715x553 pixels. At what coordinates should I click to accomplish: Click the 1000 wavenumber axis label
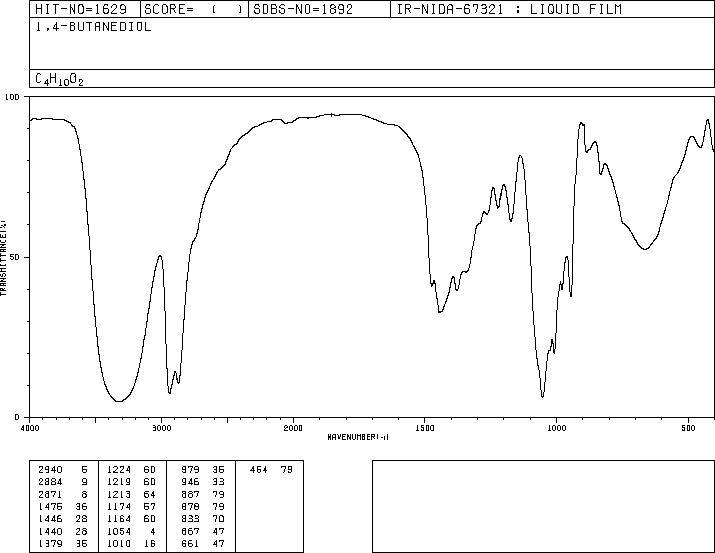[556, 428]
